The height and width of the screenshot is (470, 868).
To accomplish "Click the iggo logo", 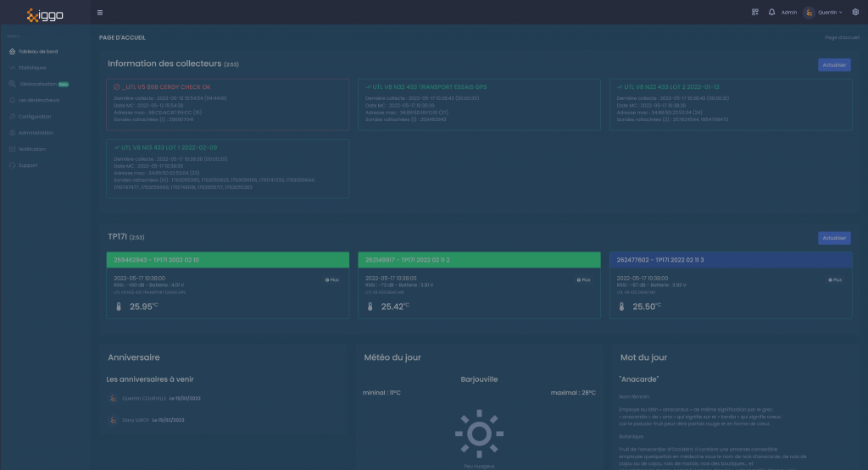I will 44,14.
